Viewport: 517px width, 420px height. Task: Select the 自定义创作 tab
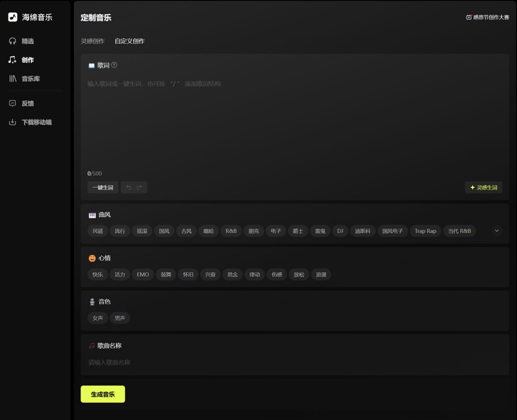click(x=129, y=41)
